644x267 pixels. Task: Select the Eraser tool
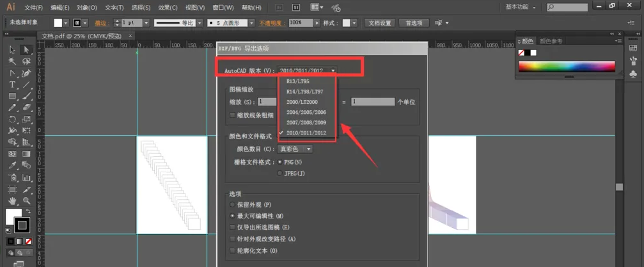tap(27, 108)
